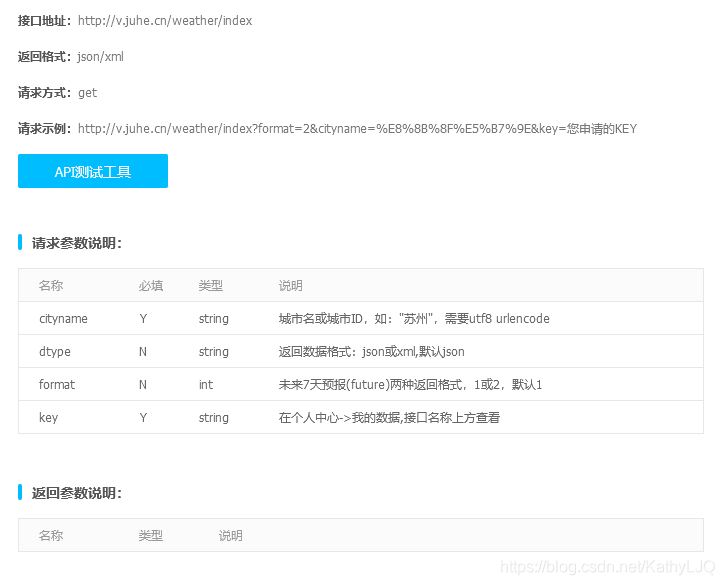This screenshot has height=585, width=724.
Task: Click the int type cell for format
Action: (x=206, y=385)
